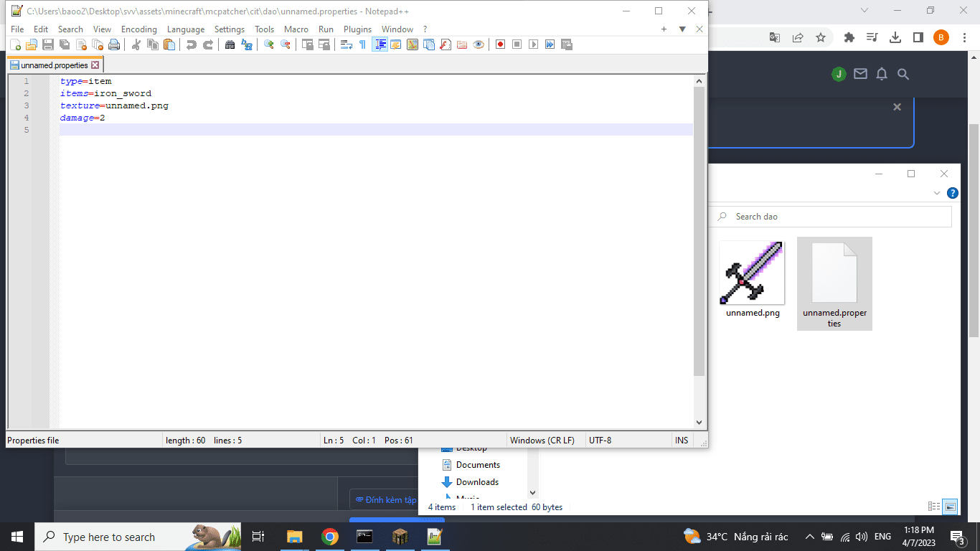
Task: Open forum notifications bell icon
Action: 882,74
